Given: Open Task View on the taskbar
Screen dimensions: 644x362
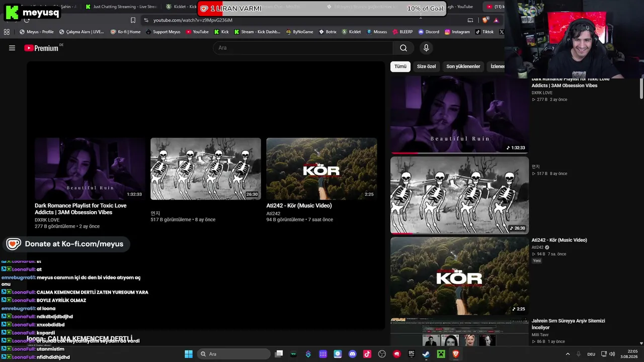Looking at the screenshot, I should coord(279,354).
